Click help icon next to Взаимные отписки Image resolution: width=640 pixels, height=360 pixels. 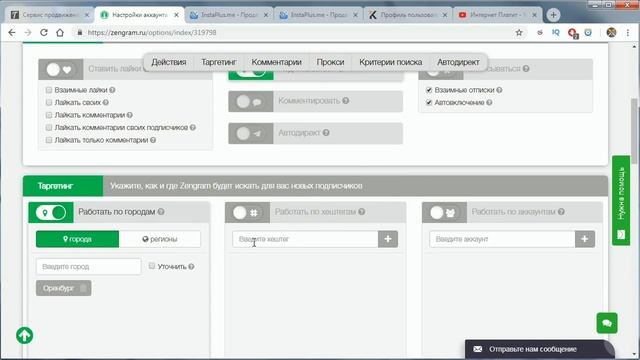(x=499, y=90)
